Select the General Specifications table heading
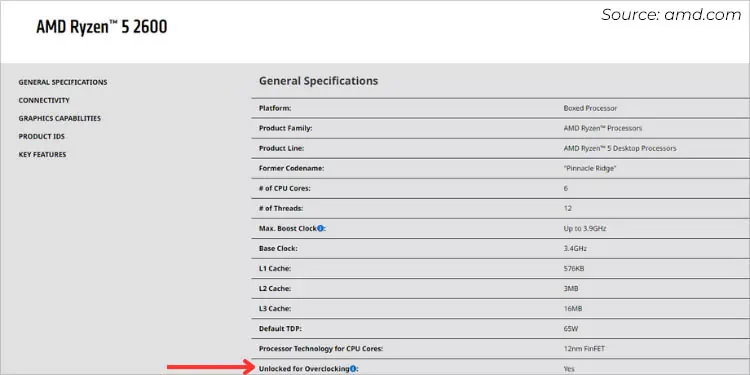Image resolution: width=750 pixels, height=375 pixels. (319, 81)
